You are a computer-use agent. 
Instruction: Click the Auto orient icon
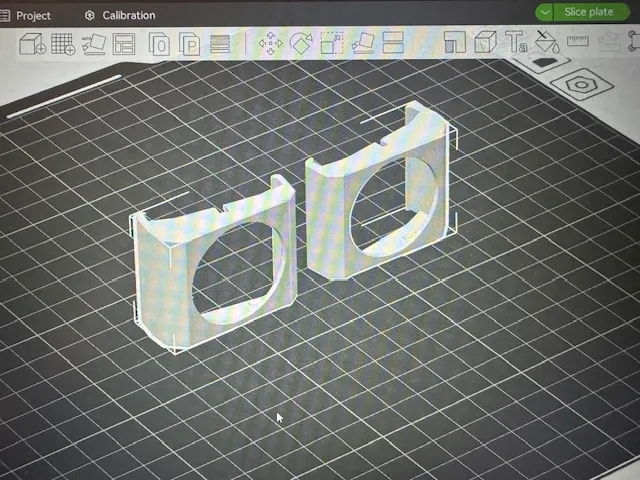click(x=93, y=44)
